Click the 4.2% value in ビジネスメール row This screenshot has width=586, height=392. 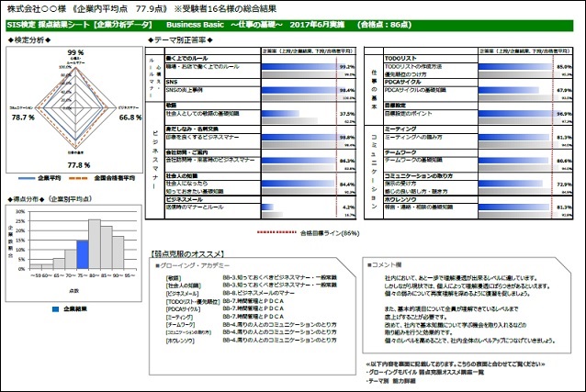[349, 207]
